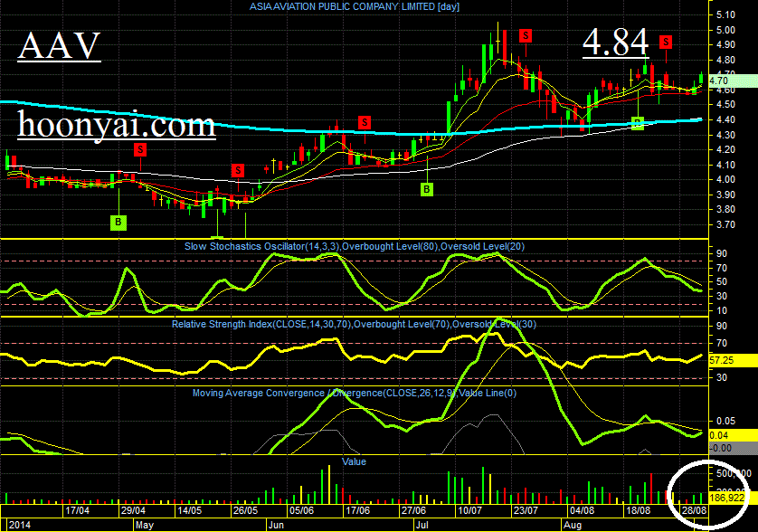
Task: Click the 3.70 price axis label
Action: click(x=725, y=224)
